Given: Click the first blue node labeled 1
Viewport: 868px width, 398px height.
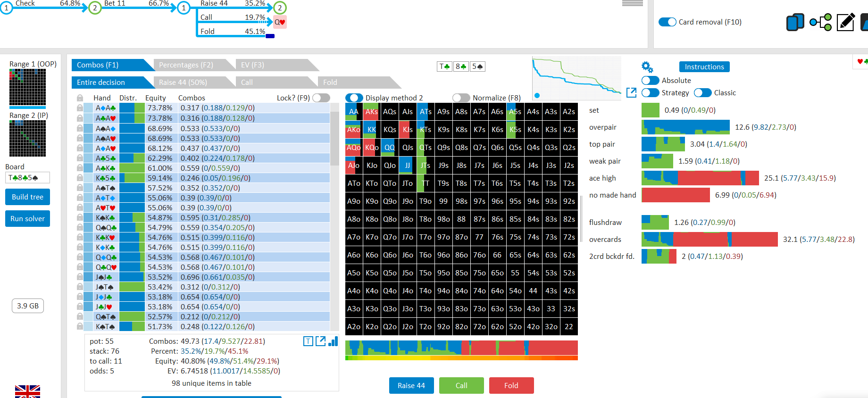Looking at the screenshot, I should [6, 8].
